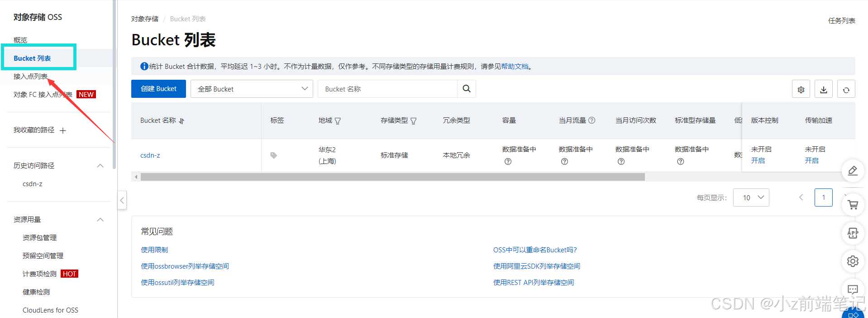
Task: Click the search magnifier icon
Action: pyautogui.click(x=467, y=89)
